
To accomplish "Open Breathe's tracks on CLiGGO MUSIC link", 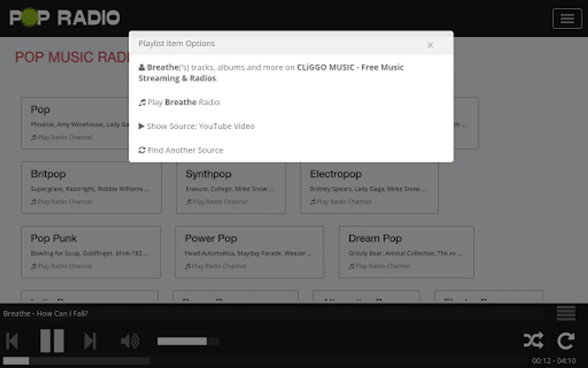I will pyautogui.click(x=271, y=73).
